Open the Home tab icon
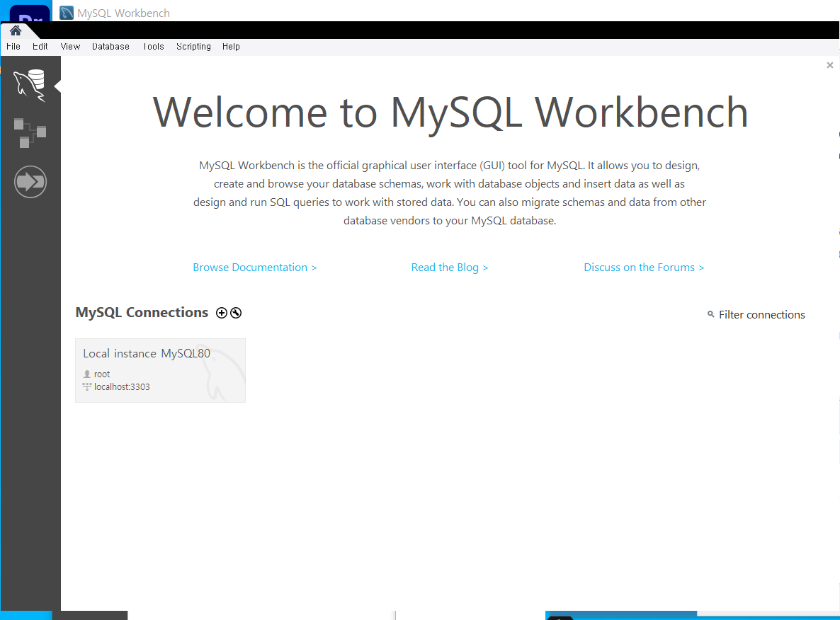Screen dimensions: 840x620 click(x=16, y=30)
